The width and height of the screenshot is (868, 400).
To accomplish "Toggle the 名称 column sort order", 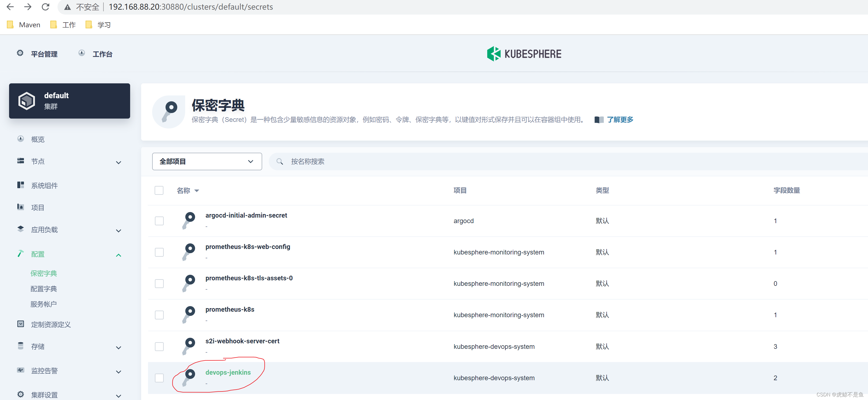I will click(x=197, y=190).
